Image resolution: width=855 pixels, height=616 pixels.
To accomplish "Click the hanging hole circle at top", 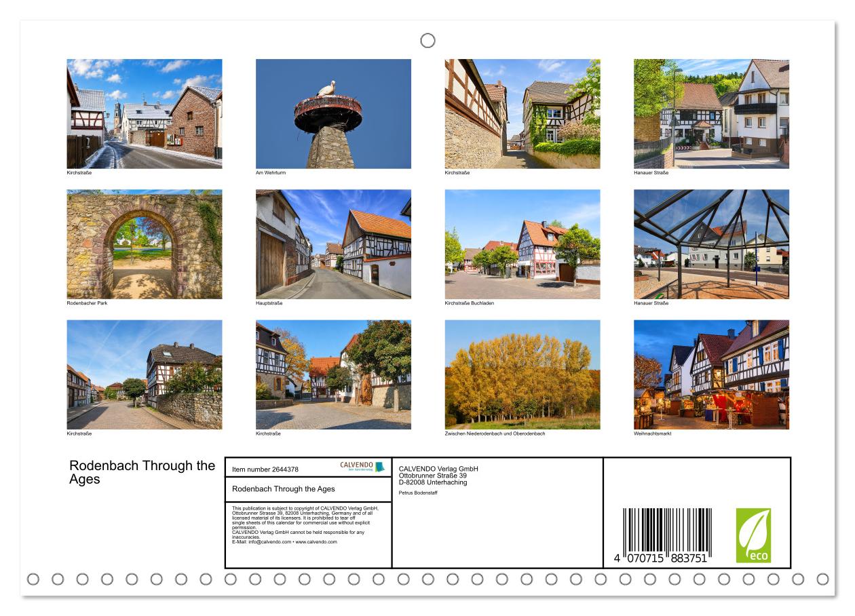I will (x=427, y=41).
